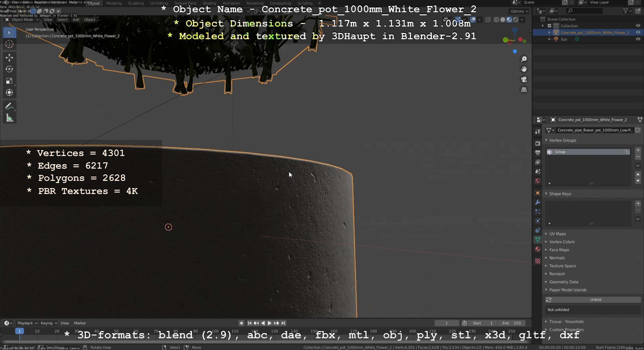Open the Particles properties tab
This screenshot has height=350, width=644.
coord(538,212)
